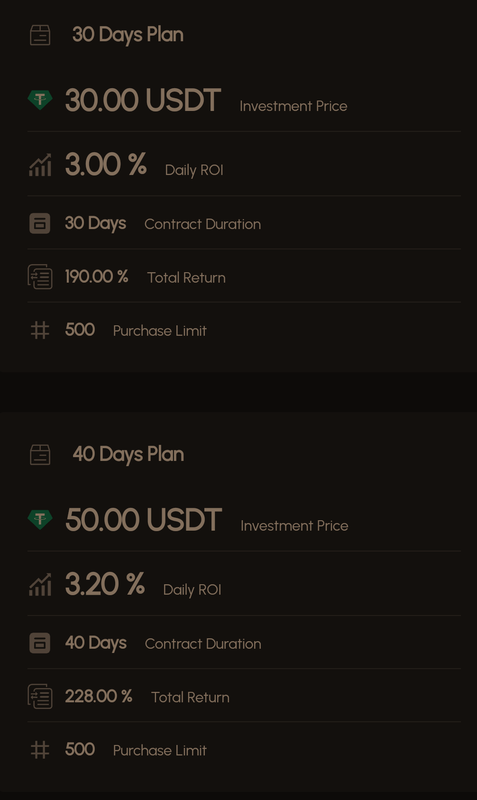Click the calendar icon beside 40 Days duration
Image resolution: width=477 pixels, height=800 pixels.
click(40, 643)
